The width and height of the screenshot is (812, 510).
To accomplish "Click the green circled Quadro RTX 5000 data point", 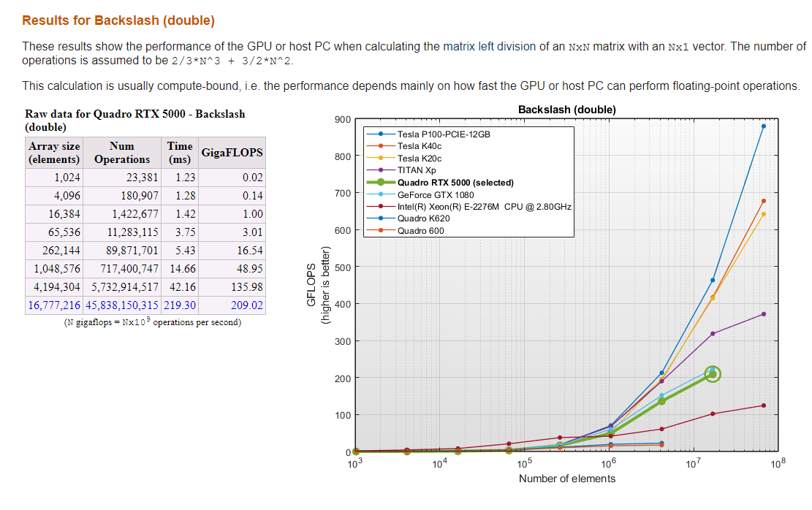I will [713, 374].
